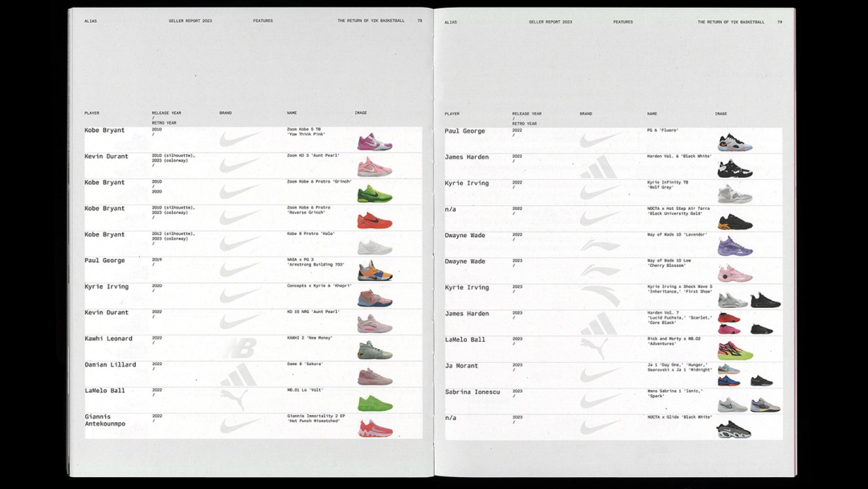Click the Kawhi Leonard player name
This screenshot has width=868, height=489.
[108, 339]
